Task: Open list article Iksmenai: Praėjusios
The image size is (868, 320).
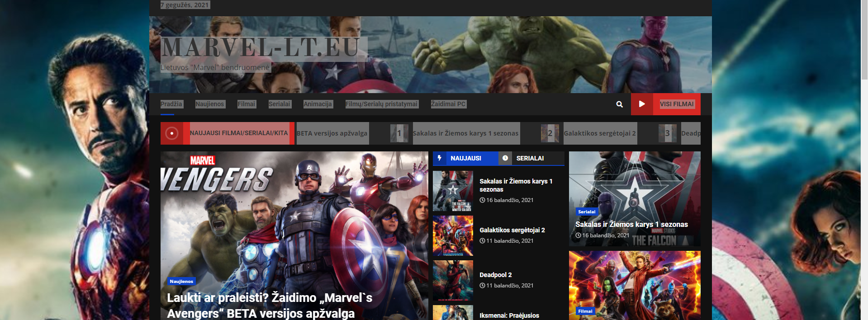Action: point(509,315)
